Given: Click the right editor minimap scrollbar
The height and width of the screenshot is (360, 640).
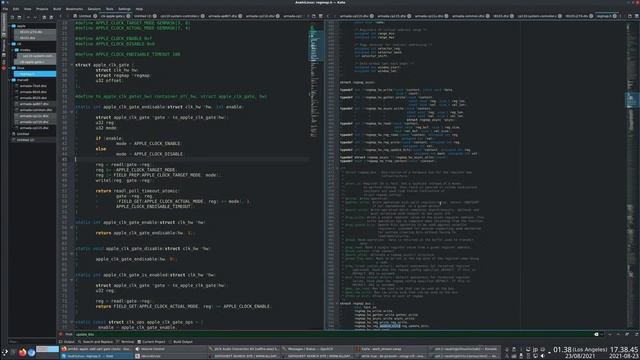Looking at the screenshot, I should 631,176.
